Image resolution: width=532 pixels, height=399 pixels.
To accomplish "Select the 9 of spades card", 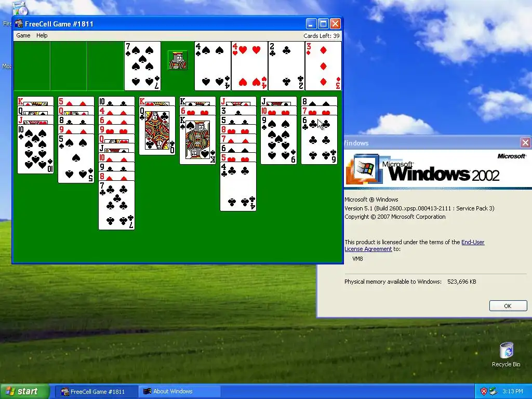I will [x=278, y=140].
